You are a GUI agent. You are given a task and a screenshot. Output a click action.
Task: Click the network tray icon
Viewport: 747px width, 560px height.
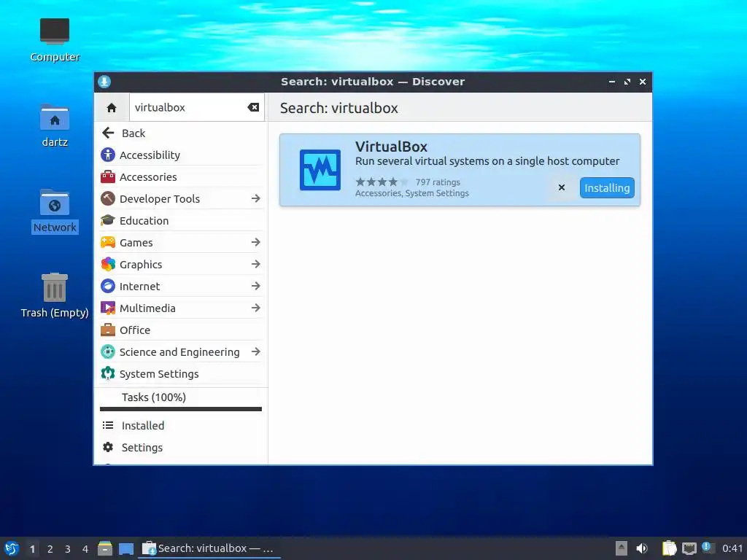pyautogui.click(x=689, y=548)
